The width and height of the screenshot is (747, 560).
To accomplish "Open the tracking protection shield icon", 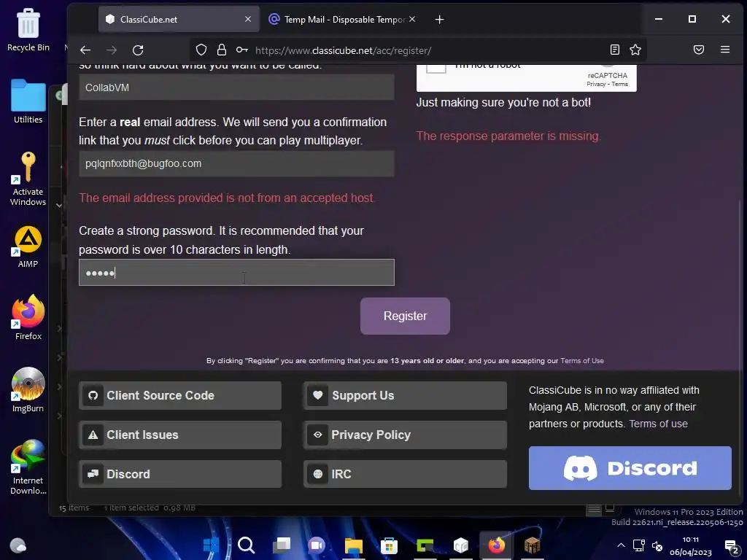I will [201, 50].
